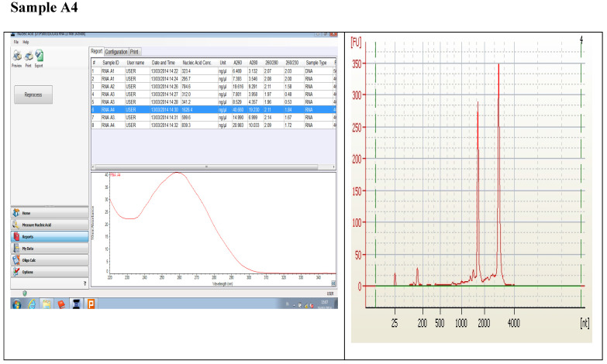The height and width of the screenshot is (364, 607).
Task: Open Oligo Calc in the navigation pane
Action: tap(50, 260)
